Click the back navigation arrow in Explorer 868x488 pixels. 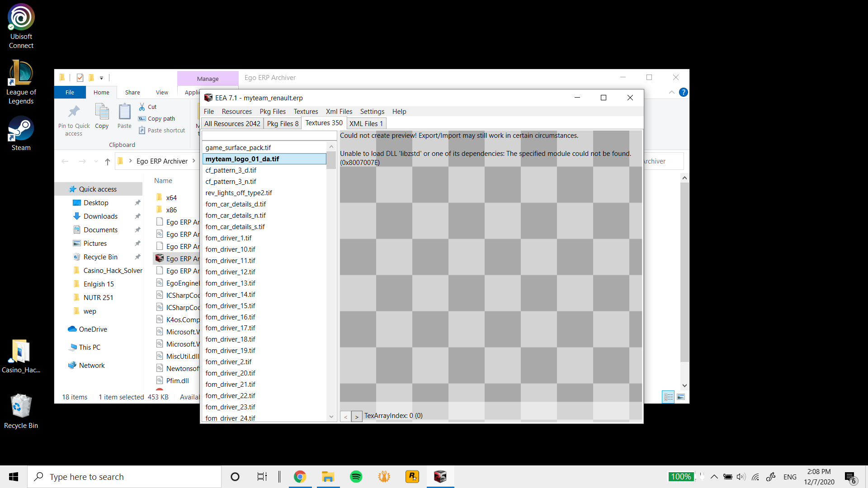click(65, 161)
